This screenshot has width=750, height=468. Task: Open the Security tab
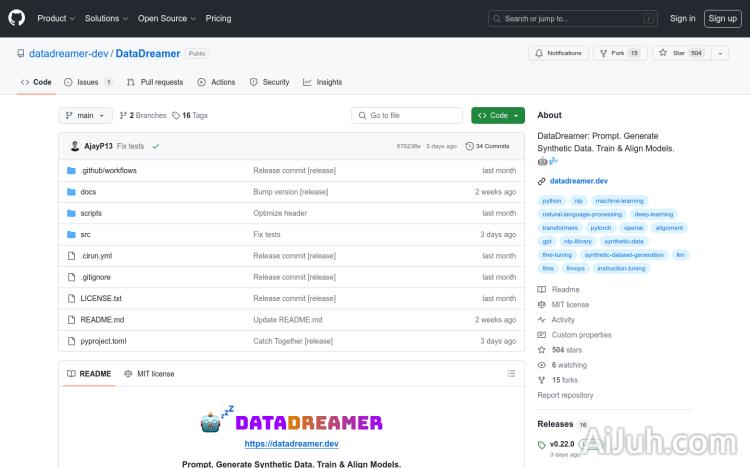(x=269, y=82)
